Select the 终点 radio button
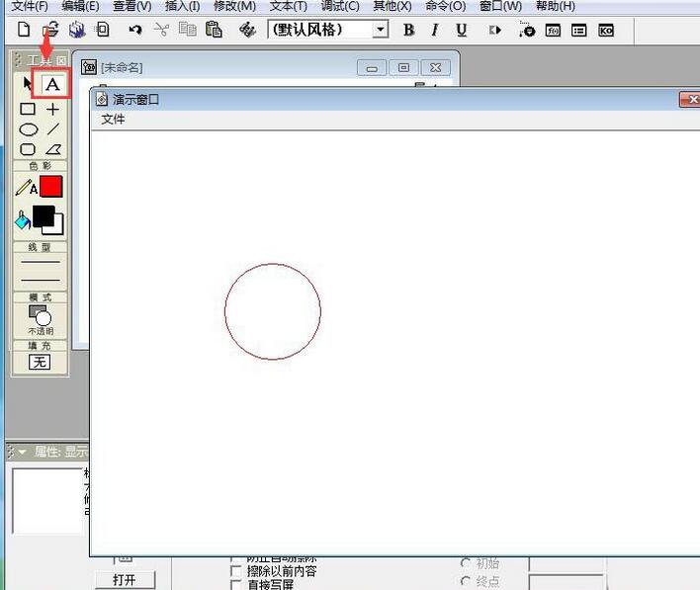 (x=466, y=582)
